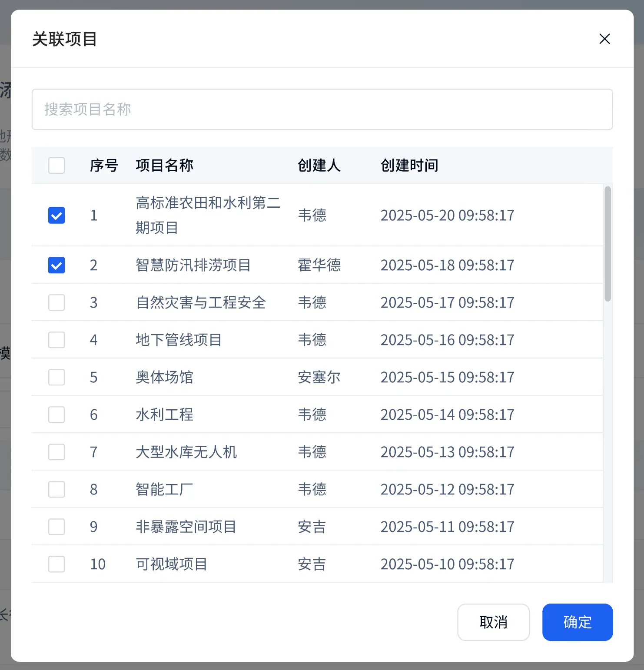Close the 关联项目 dialog with X
Viewport: 644px width, 670px height.
tap(604, 39)
